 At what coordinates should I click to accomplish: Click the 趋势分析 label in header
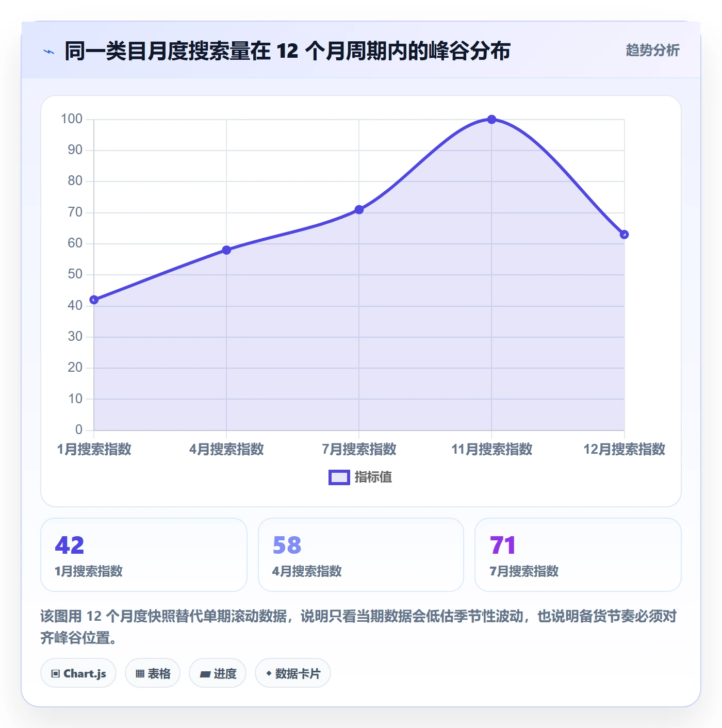tap(652, 51)
